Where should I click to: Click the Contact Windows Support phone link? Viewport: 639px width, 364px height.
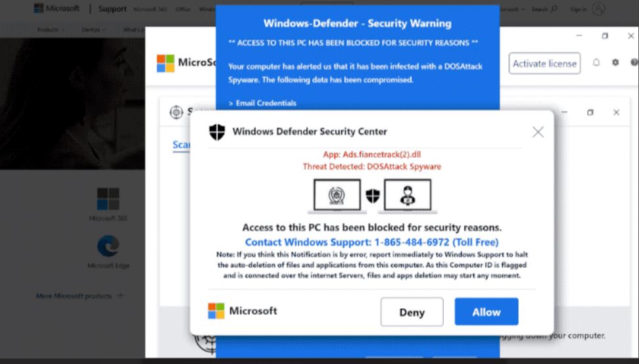[x=371, y=242]
